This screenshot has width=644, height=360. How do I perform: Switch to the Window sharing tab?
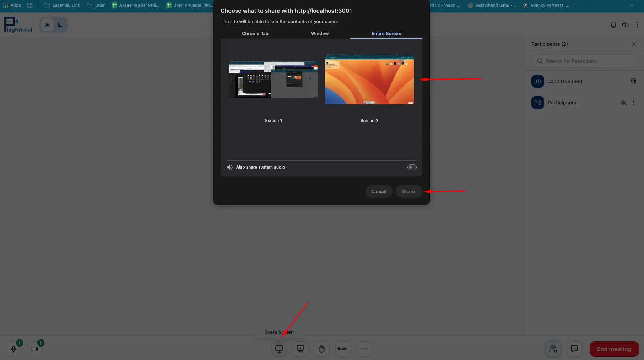[319, 33]
